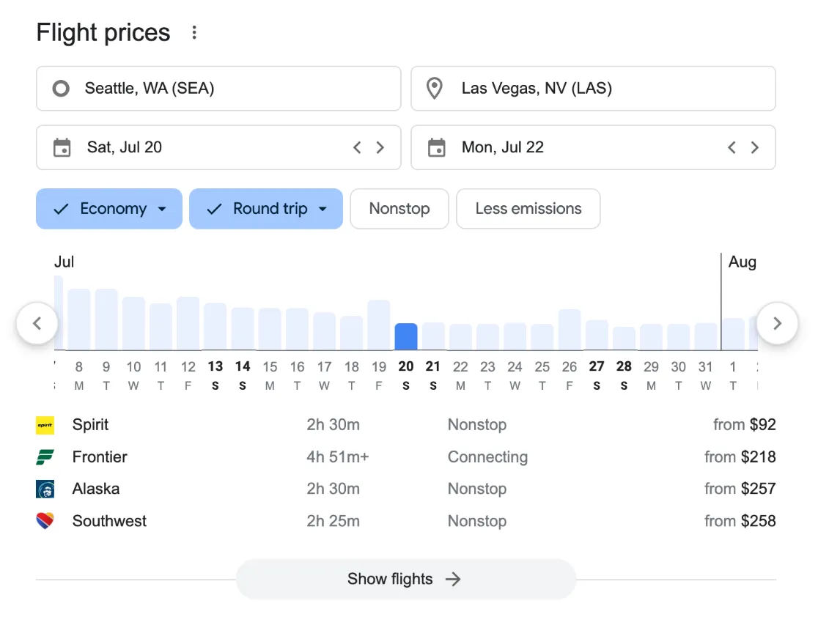Click the 'from $92' Spirit price
840x617 pixels.
(x=745, y=425)
